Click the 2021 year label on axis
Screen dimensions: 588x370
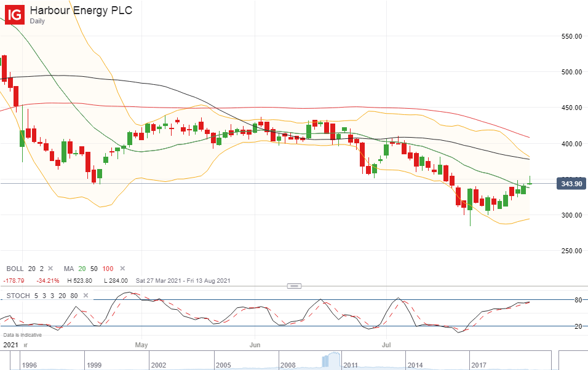10,345
